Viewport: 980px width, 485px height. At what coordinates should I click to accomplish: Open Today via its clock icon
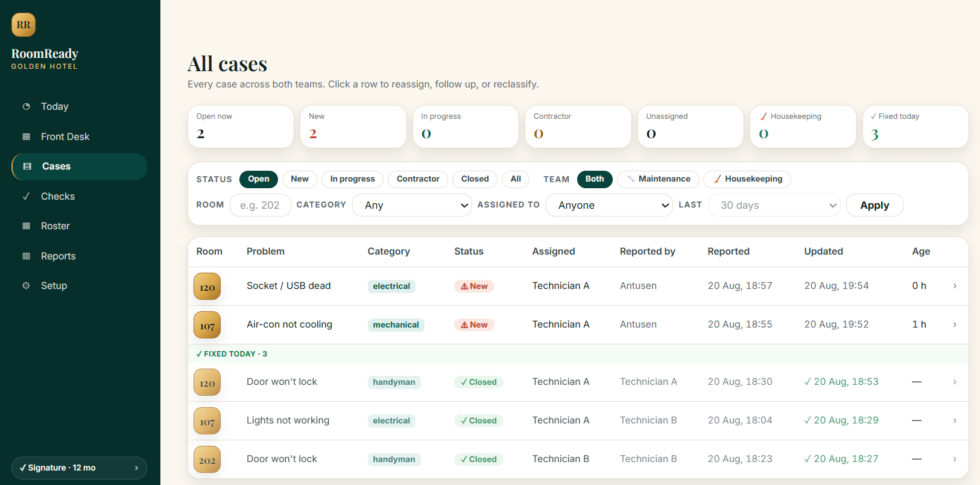point(26,106)
